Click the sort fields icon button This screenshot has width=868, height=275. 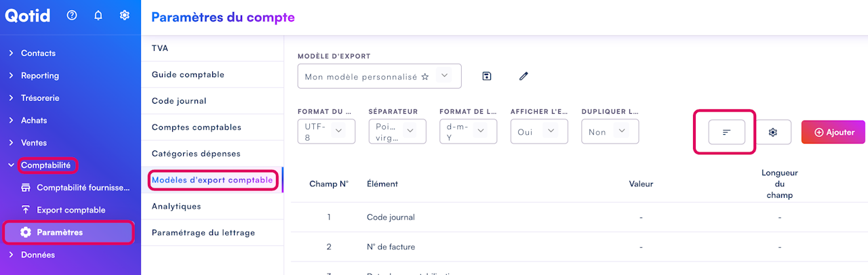point(726,132)
